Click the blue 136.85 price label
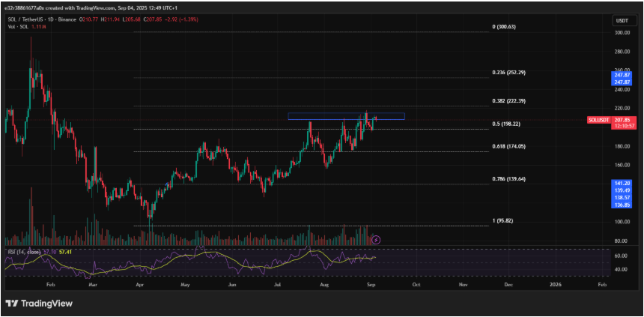This screenshot has width=644, height=317. coord(623,205)
